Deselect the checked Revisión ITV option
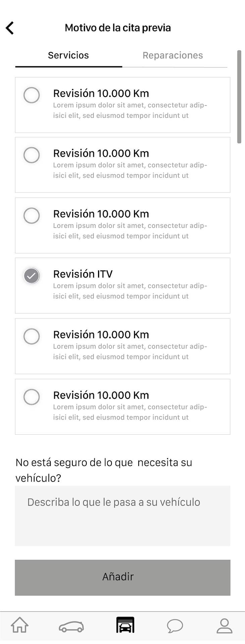Screen dimensions: 245x644 point(32,276)
